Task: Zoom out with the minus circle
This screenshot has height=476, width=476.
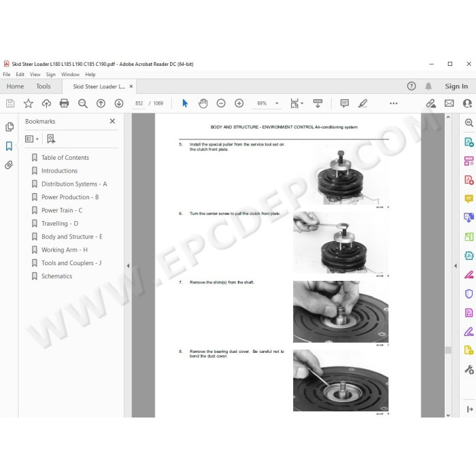Action: point(221,103)
